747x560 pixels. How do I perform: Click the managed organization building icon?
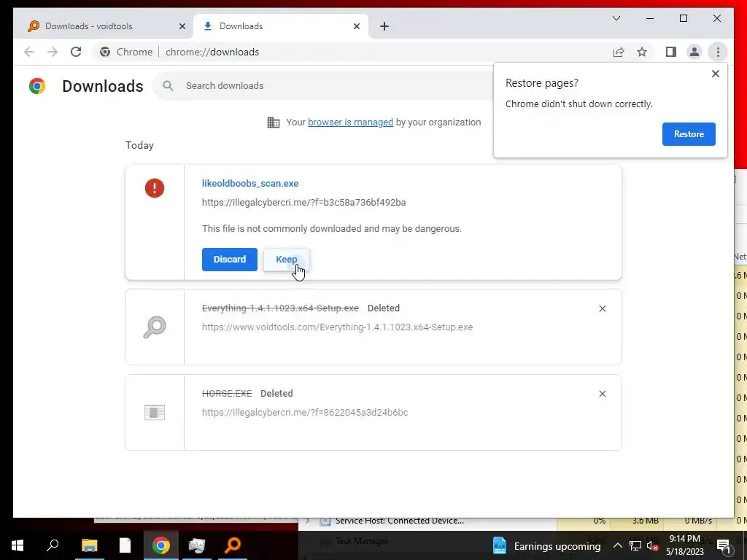point(274,122)
